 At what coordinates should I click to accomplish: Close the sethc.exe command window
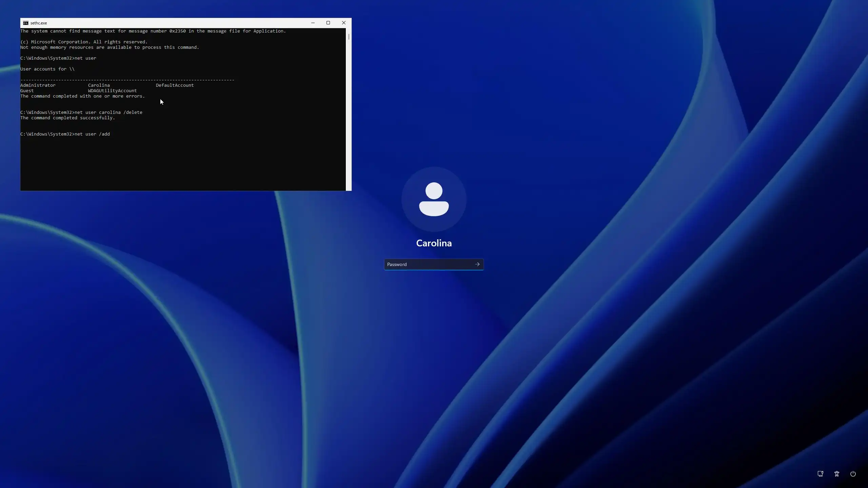(343, 23)
